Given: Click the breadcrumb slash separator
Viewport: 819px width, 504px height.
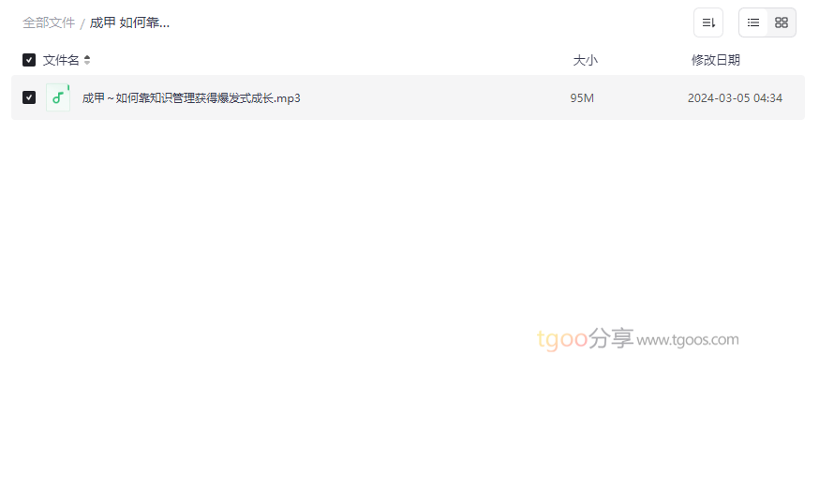Looking at the screenshot, I should pyautogui.click(x=82, y=23).
